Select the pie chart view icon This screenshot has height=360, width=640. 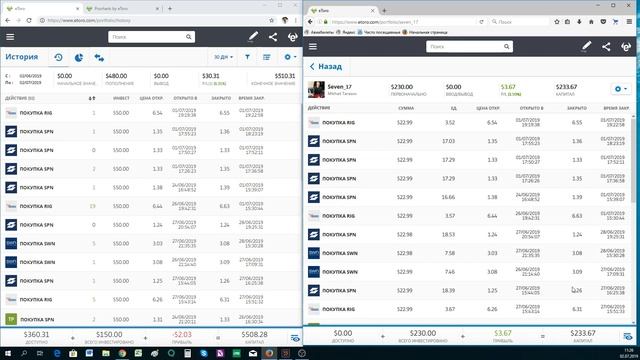pyautogui.click(x=79, y=58)
